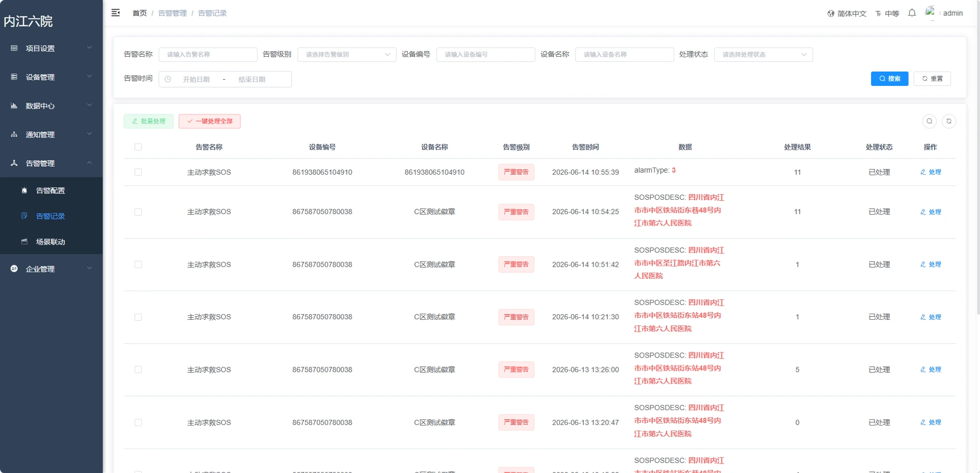The width and height of the screenshot is (980, 473).
Task: Click the round search toggle icon
Action: coord(929,121)
